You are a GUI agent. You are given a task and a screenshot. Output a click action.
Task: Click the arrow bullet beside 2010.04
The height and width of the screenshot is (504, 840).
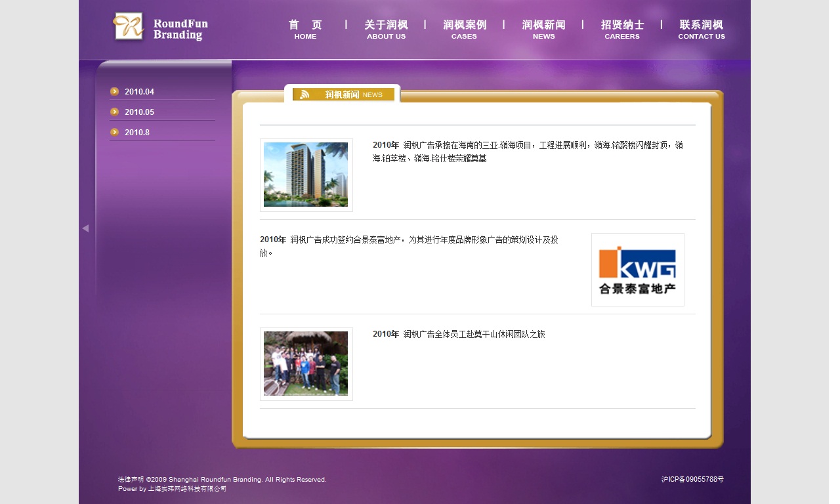(x=115, y=91)
